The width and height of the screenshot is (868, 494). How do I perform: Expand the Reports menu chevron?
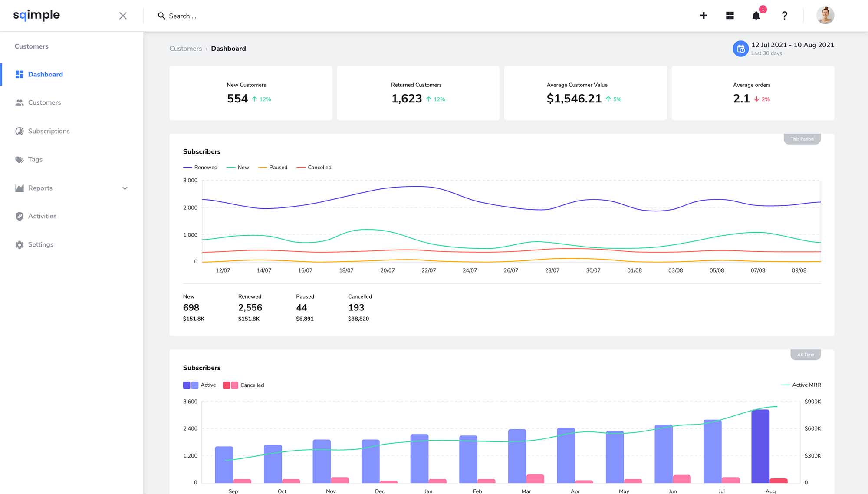(125, 188)
